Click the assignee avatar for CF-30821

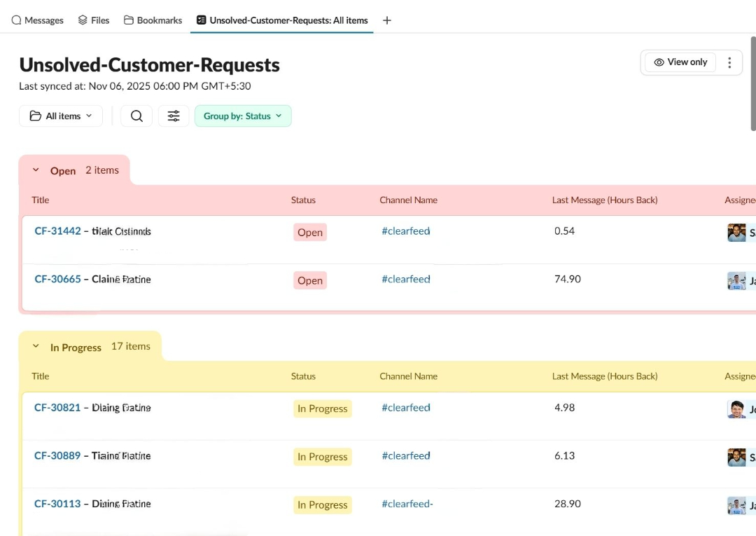pyautogui.click(x=738, y=408)
